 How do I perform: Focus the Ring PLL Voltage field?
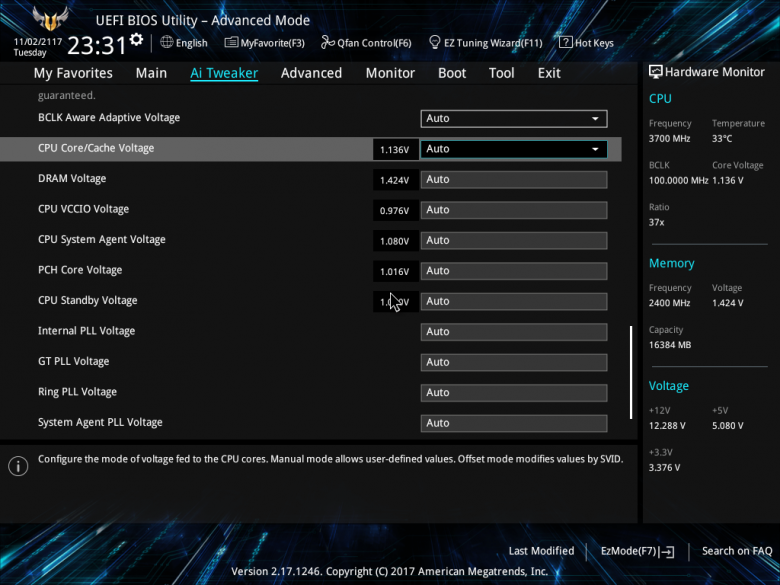[514, 392]
